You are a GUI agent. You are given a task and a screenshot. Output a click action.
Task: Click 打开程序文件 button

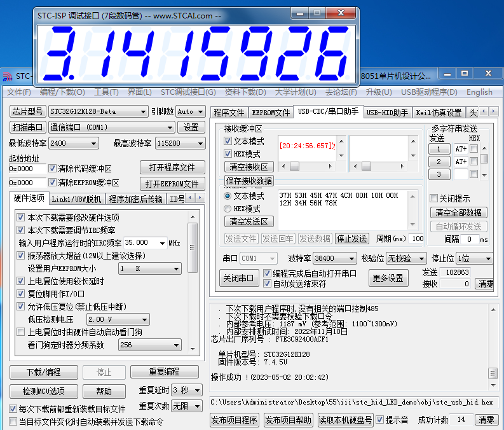coord(172,167)
